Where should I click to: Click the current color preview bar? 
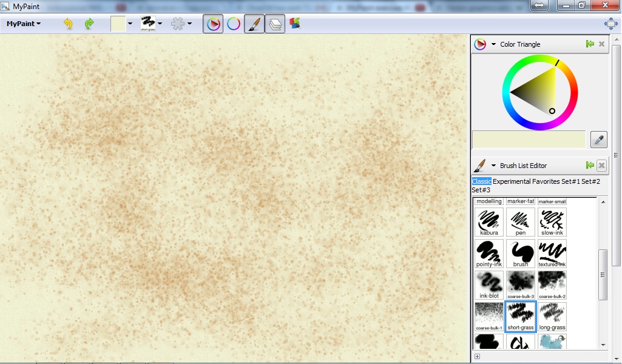point(529,140)
